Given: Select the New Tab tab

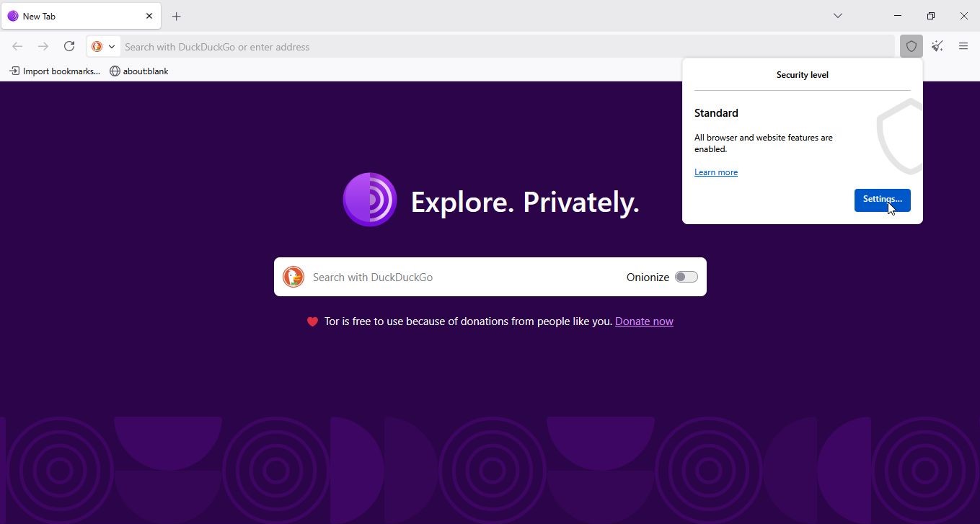Looking at the screenshot, I should click(81, 16).
